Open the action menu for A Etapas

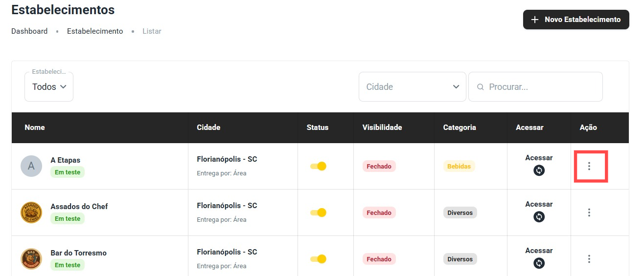pos(589,166)
